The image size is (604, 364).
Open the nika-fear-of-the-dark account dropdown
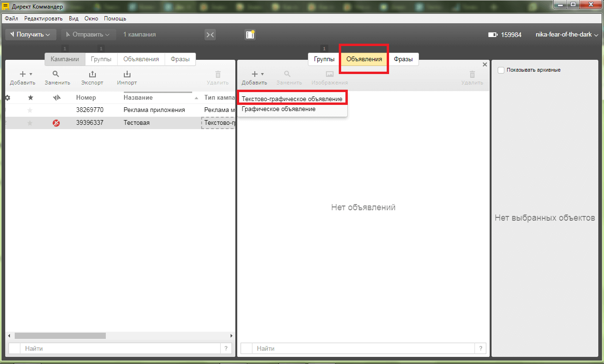coord(567,35)
